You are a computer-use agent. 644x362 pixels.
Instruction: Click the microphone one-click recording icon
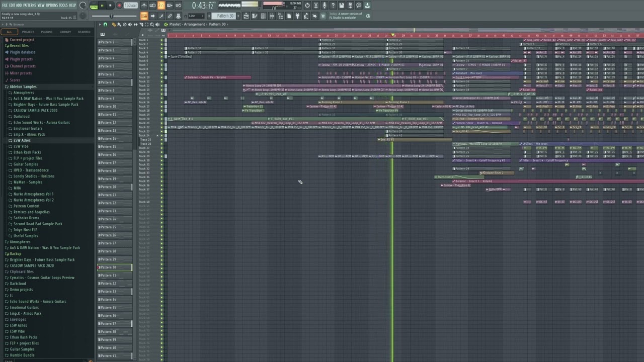point(325,6)
